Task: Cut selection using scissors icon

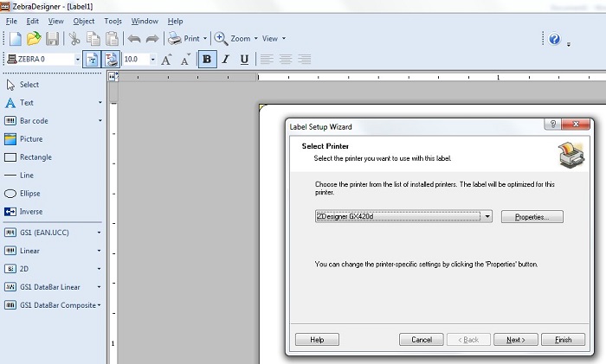Action: (74, 39)
